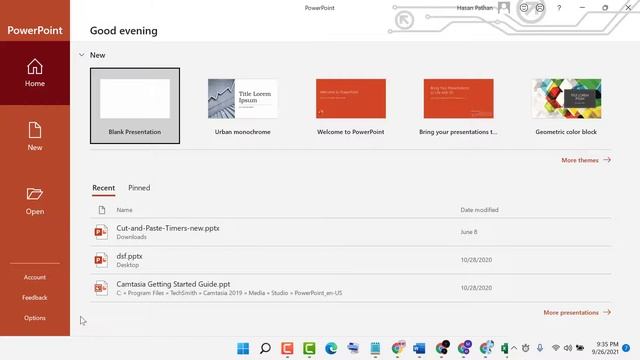Open Camtasia Getting Started Guide.ppt
Screen dimensions: 640x360
click(x=351, y=288)
